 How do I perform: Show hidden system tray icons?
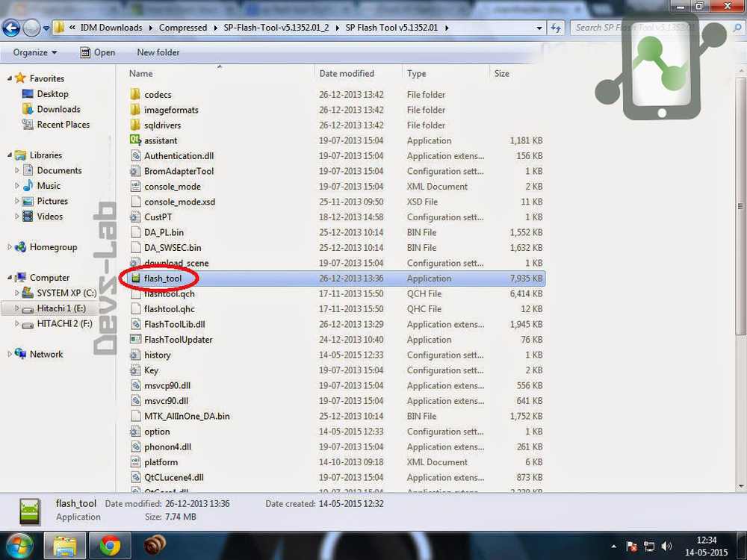pos(613,547)
